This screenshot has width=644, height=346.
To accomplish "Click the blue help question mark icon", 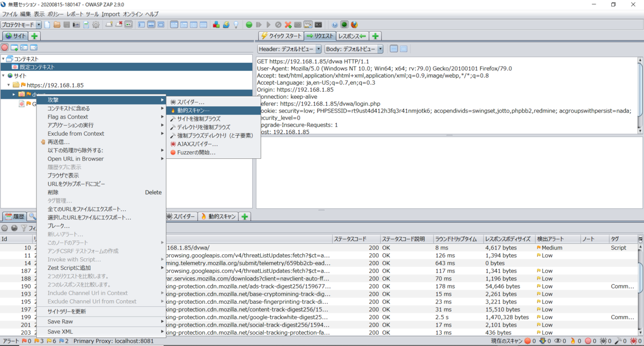I will click(335, 25).
